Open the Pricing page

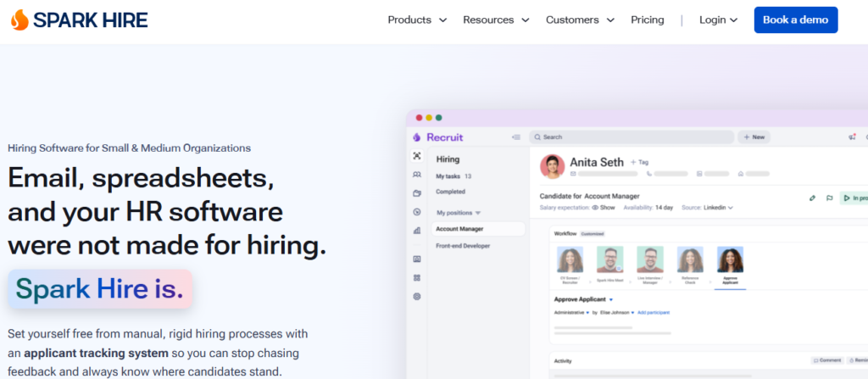[647, 20]
